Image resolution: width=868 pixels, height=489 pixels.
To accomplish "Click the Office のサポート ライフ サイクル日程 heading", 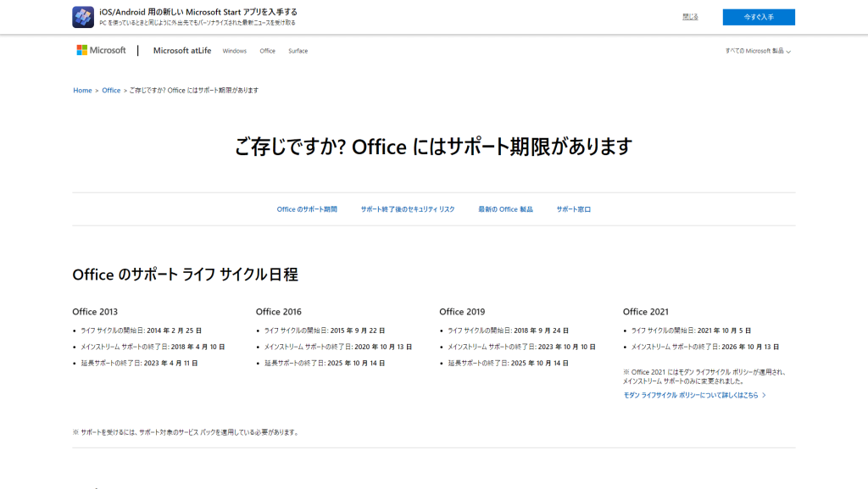I will click(x=185, y=275).
